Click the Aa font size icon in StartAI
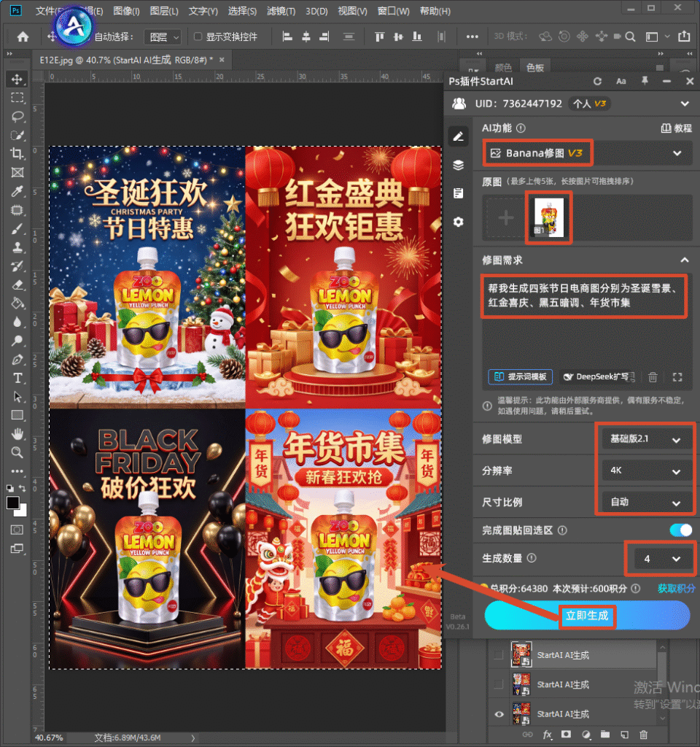This screenshot has width=700, height=747. pyautogui.click(x=621, y=82)
